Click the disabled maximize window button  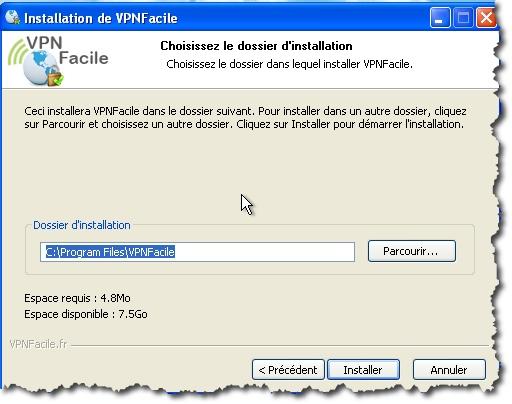[x=463, y=17]
